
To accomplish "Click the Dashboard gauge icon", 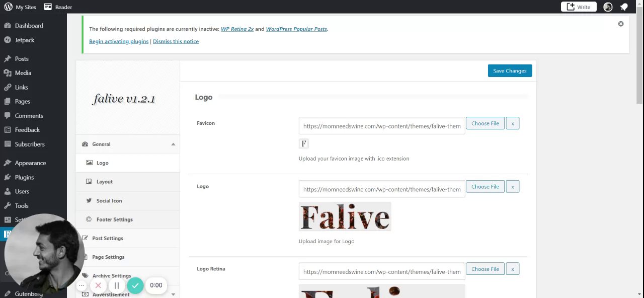I will 8,26.
